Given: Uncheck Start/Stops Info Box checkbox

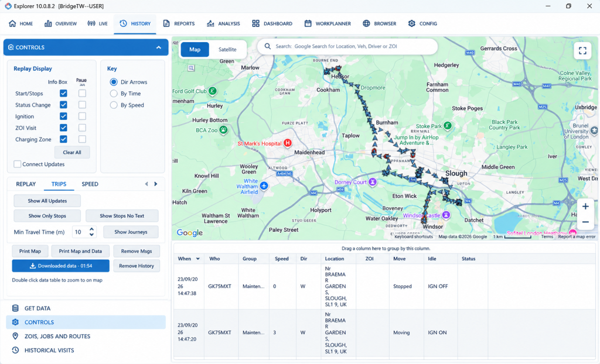Looking at the screenshot, I should click(x=63, y=93).
